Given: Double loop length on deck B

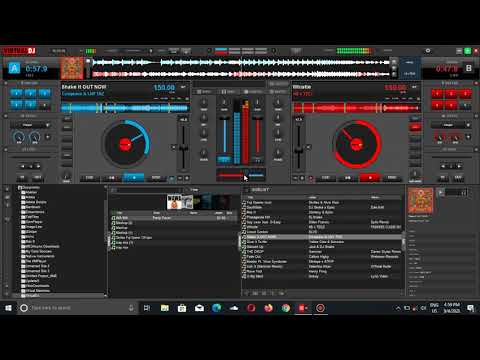Looking at the screenshot, I should (x=459, y=166).
